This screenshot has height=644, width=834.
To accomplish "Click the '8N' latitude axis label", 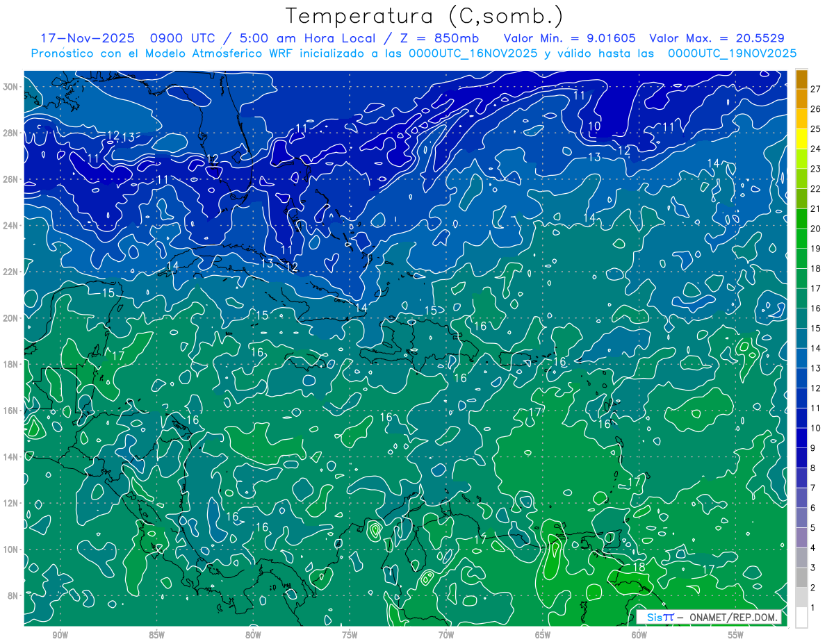I will click(14, 595).
